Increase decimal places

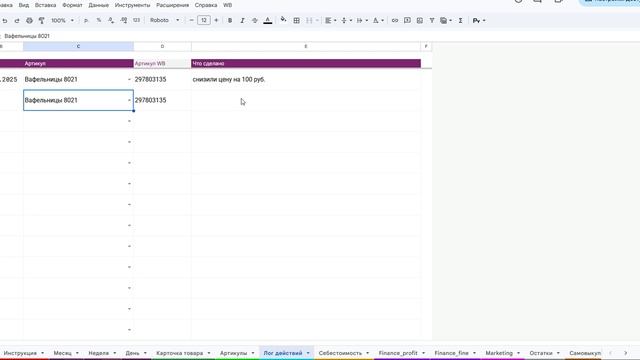coord(124,20)
